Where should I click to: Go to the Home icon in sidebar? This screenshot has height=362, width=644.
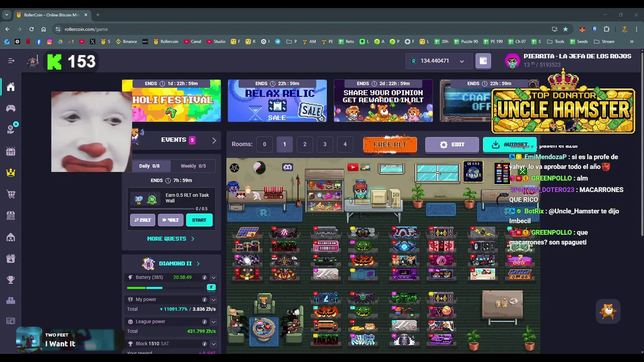pyautogui.click(x=11, y=87)
